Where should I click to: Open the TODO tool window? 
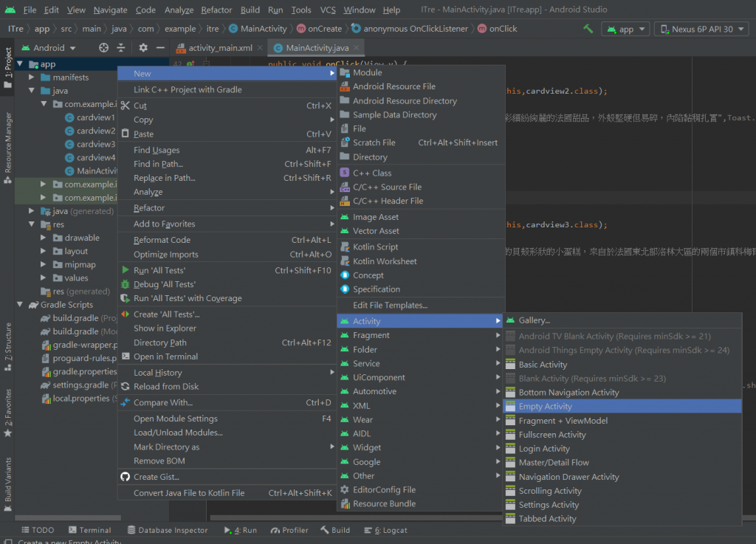tap(38, 530)
